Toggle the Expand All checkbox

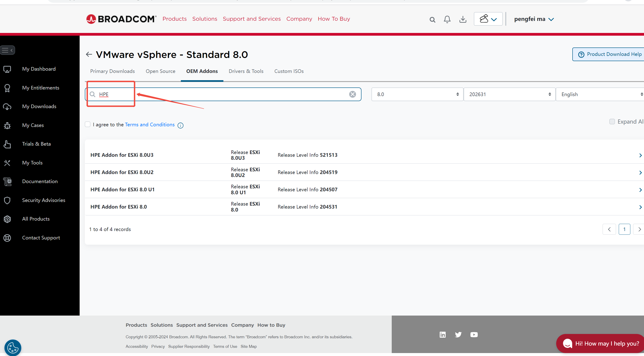pos(612,122)
